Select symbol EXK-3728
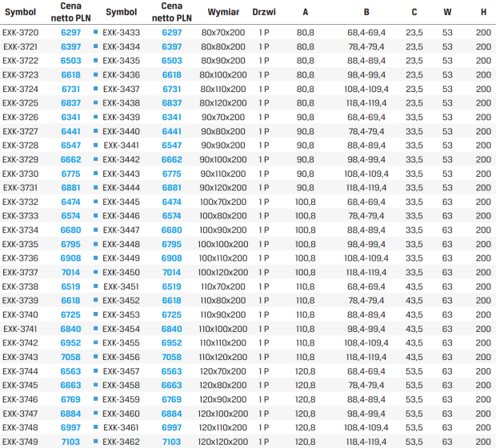496x448 pixels. point(20,146)
